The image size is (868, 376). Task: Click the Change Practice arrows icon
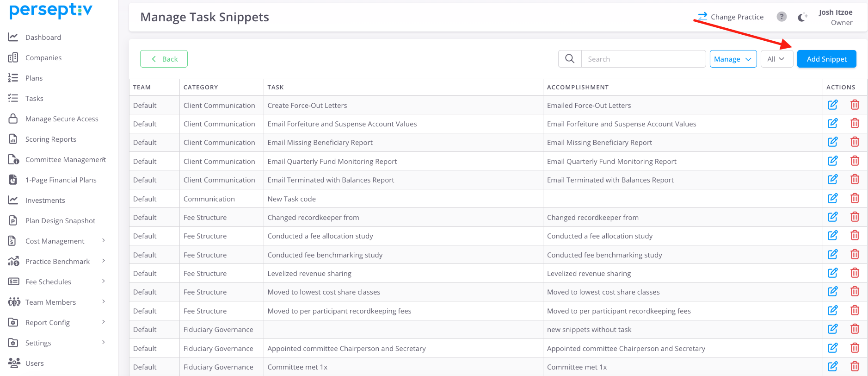(x=703, y=17)
